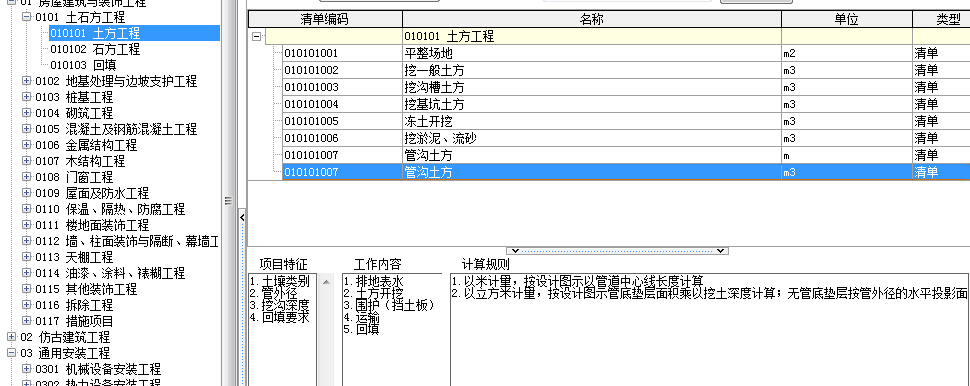Select 010103 回填 in the tree
The image size is (970, 386).
84,65
